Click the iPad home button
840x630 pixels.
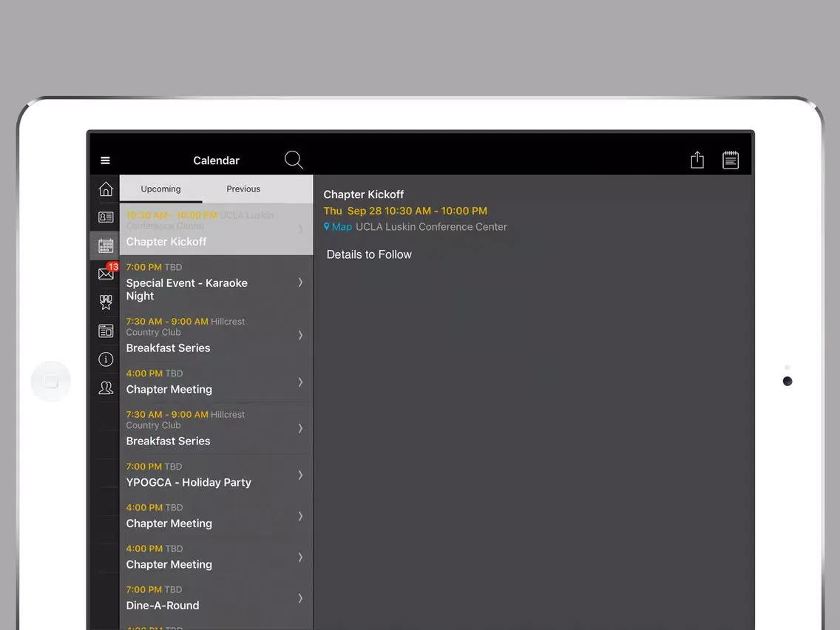coord(51,382)
